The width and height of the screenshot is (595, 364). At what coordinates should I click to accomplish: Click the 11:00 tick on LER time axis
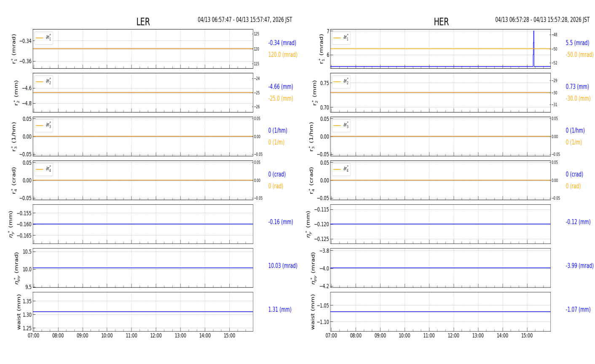[x=131, y=336]
